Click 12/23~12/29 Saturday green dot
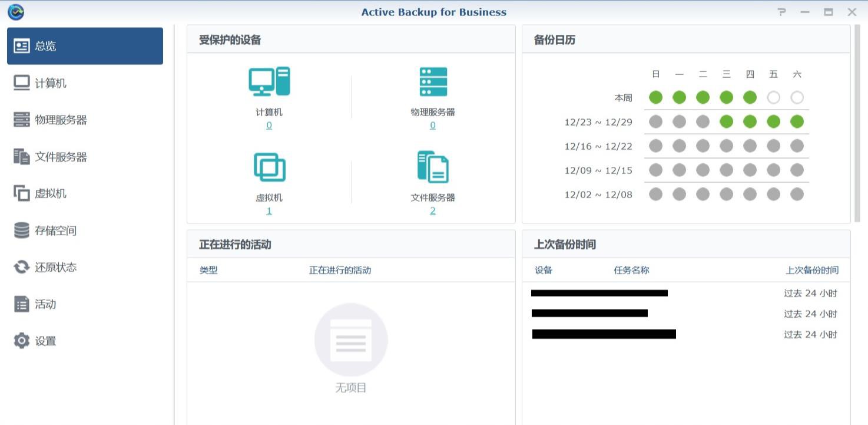The height and width of the screenshot is (425, 868). pyautogui.click(x=797, y=121)
